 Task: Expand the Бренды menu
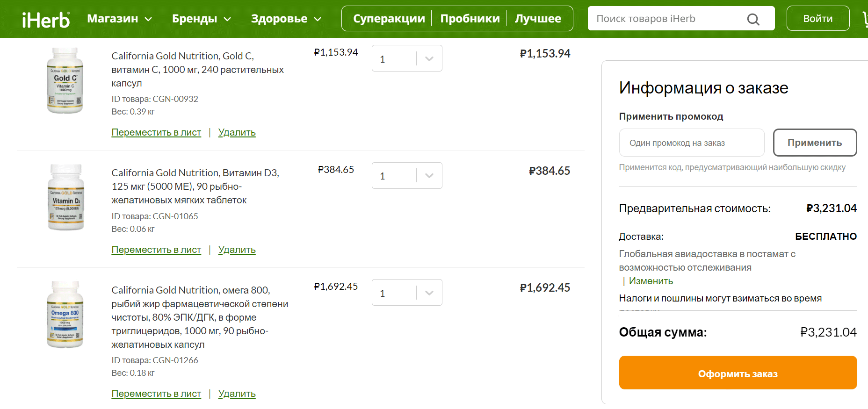click(x=202, y=19)
